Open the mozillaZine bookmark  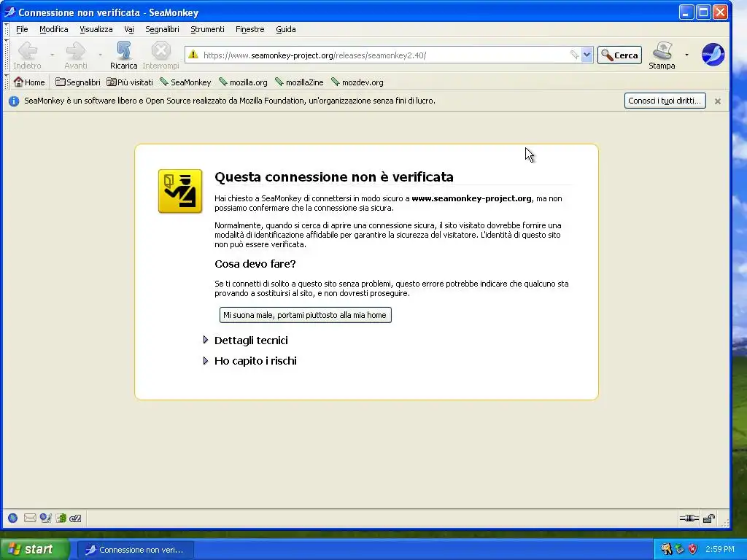299,82
